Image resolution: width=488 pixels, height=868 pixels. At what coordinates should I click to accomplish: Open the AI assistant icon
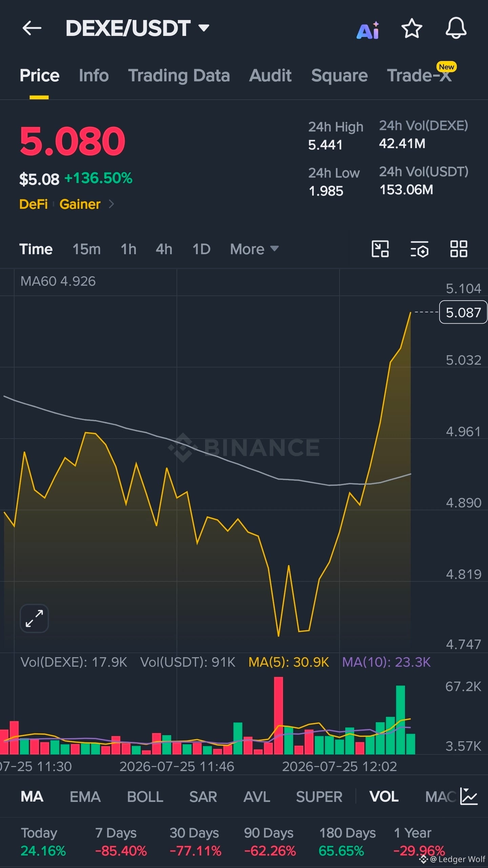pyautogui.click(x=368, y=30)
